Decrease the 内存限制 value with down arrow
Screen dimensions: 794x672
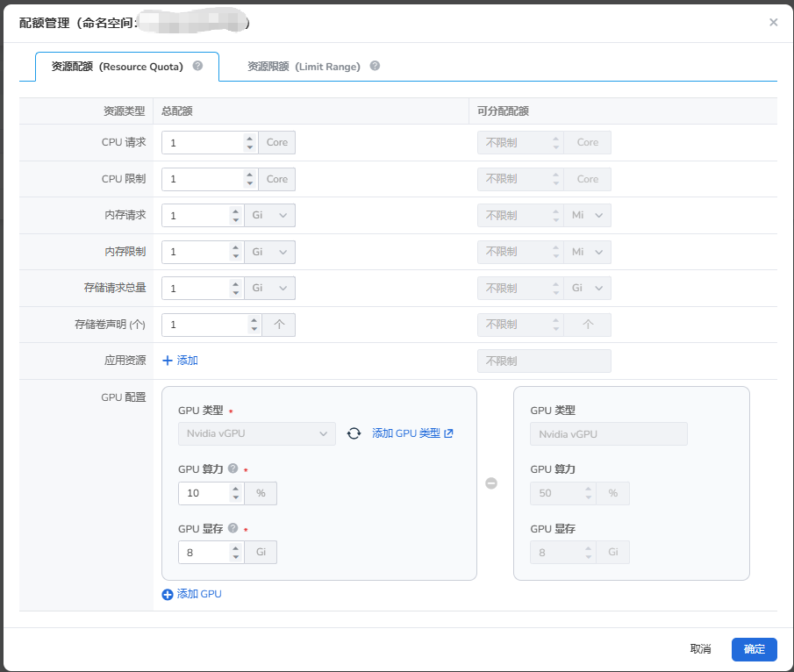pos(235,257)
